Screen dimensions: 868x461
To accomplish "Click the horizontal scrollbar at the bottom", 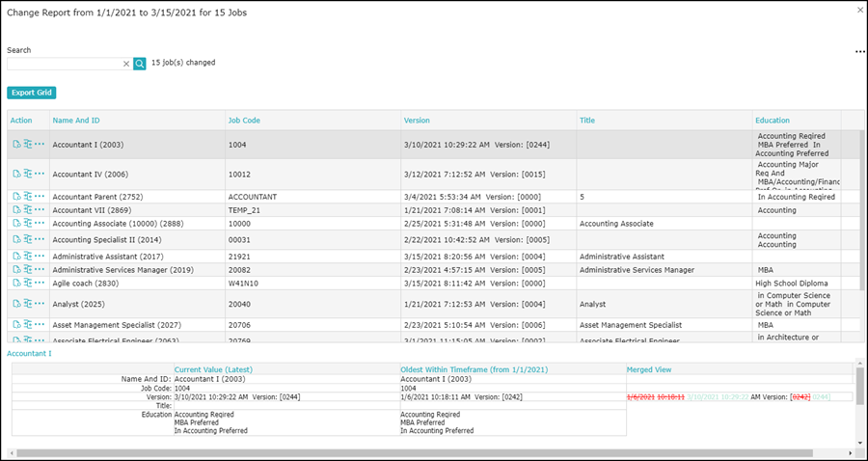I will (415, 453).
